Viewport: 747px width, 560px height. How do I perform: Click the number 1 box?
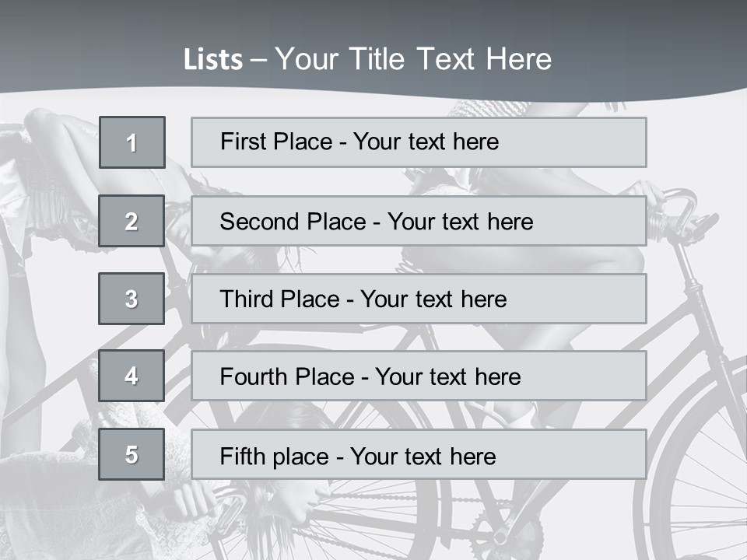coord(132,142)
